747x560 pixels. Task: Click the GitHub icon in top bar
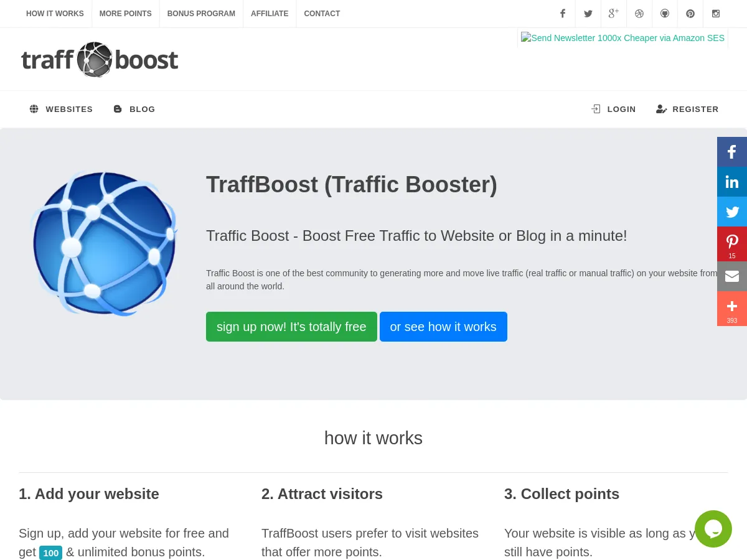[665, 13]
